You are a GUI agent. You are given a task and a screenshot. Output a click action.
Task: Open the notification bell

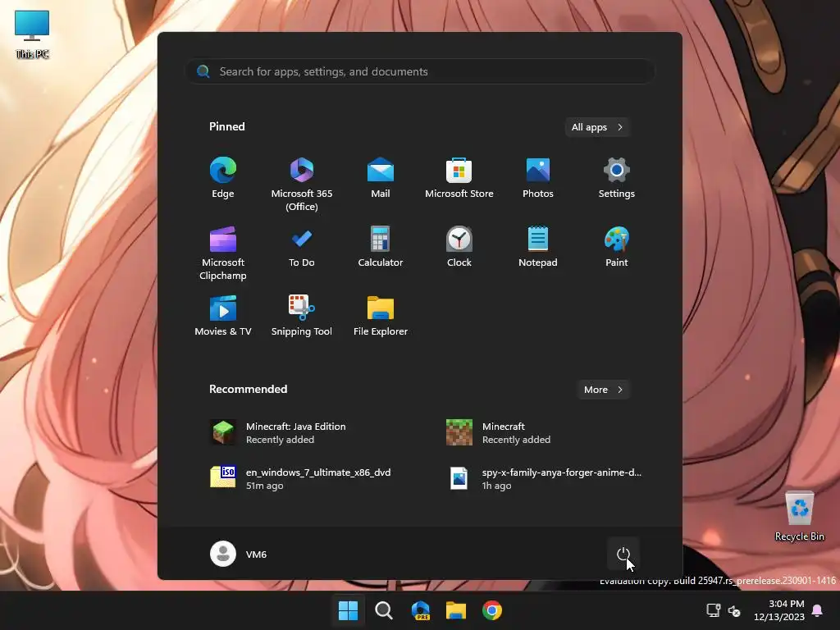click(818, 610)
